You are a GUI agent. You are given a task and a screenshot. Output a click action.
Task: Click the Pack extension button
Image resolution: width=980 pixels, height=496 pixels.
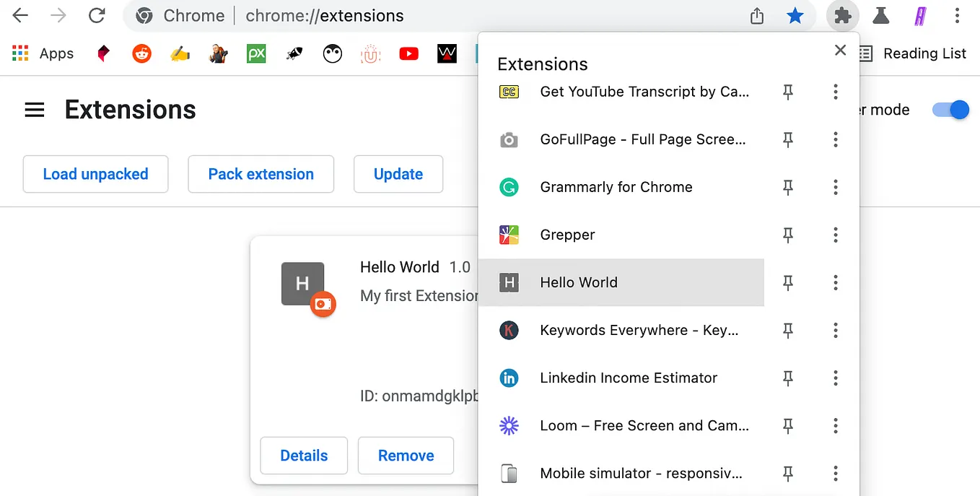click(261, 174)
